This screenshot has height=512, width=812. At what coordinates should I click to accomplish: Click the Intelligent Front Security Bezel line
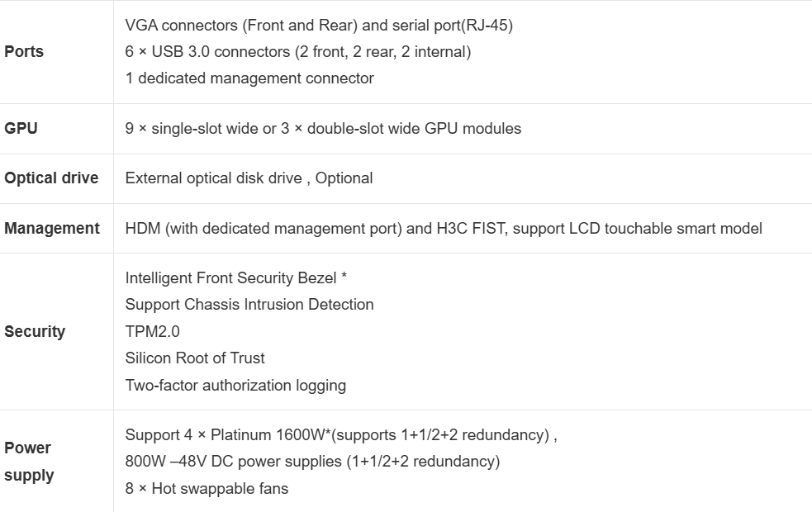[x=235, y=277]
